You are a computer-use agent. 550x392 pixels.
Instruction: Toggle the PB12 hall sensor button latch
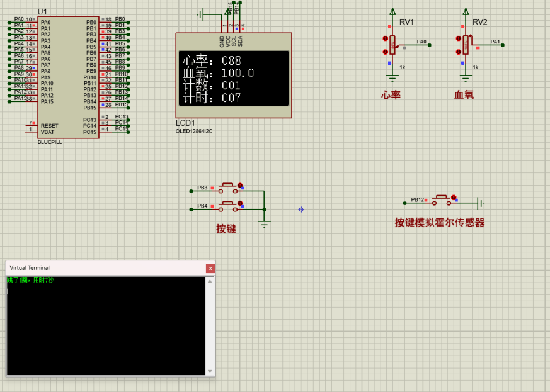click(453, 198)
